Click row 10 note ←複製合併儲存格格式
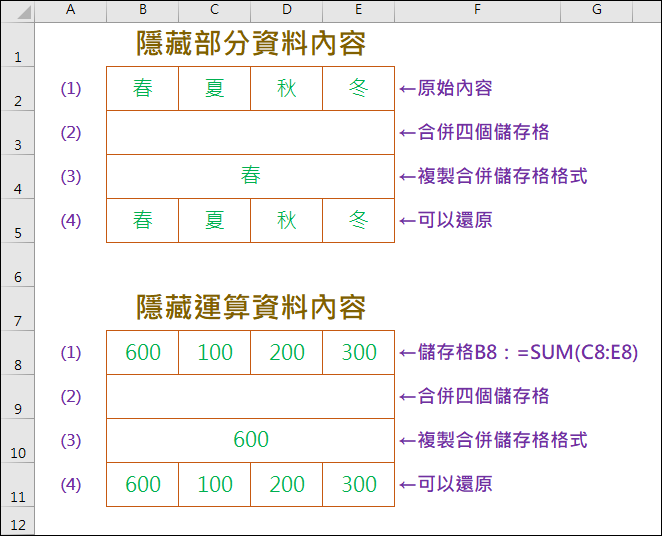Image resolution: width=662 pixels, height=536 pixels. (x=493, y=440)
